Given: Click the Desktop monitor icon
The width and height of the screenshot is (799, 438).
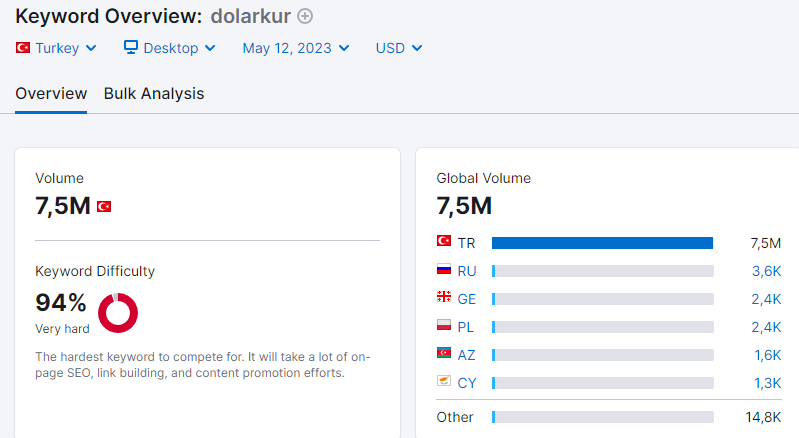Looking at the screenshot, I should [x=131, y=47].
